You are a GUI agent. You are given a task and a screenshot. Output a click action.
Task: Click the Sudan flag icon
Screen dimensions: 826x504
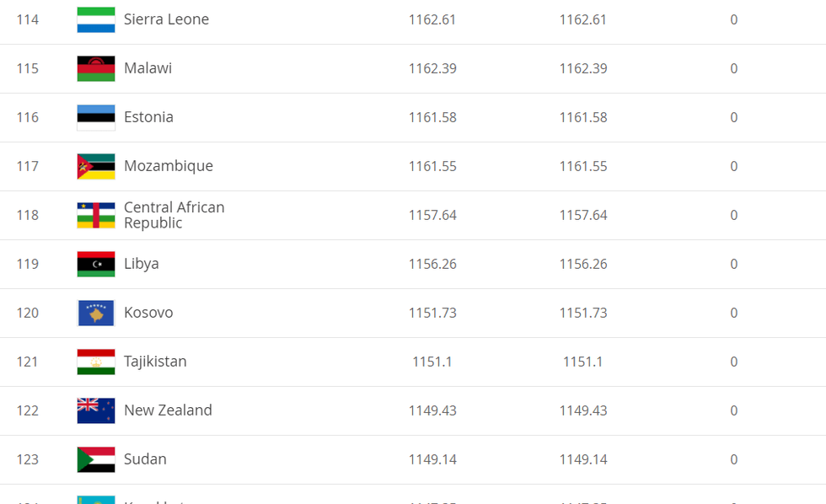96,459
